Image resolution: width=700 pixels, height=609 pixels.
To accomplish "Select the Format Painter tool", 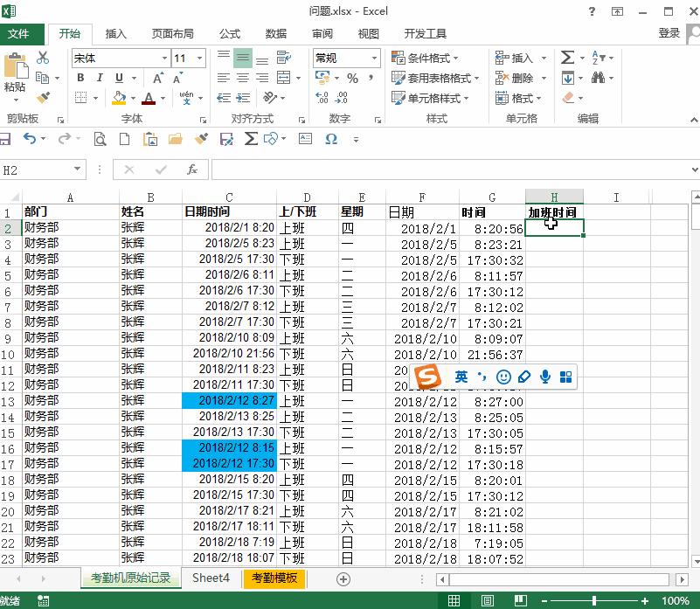I will coord(43,96).
